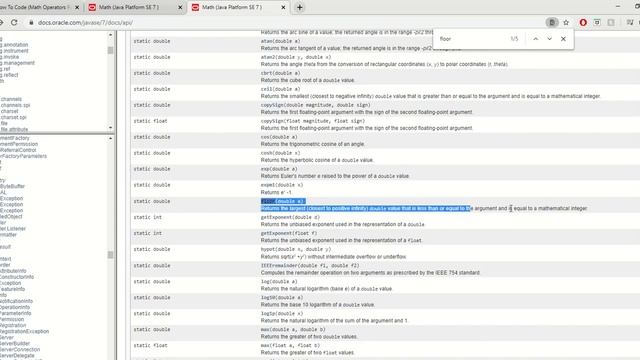Open the highlighted floor(double a) link
Viewport: 640px width, 360px height.
(x=283, y=201)
